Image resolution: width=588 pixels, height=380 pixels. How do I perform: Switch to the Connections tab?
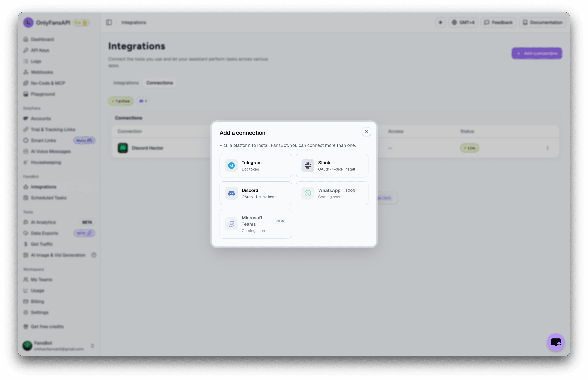point(160,83)
